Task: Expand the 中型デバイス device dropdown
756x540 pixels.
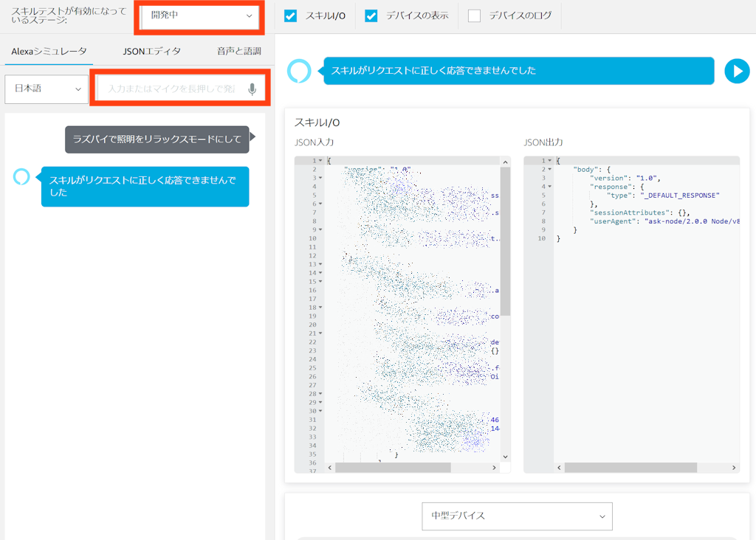Action: 518,516
